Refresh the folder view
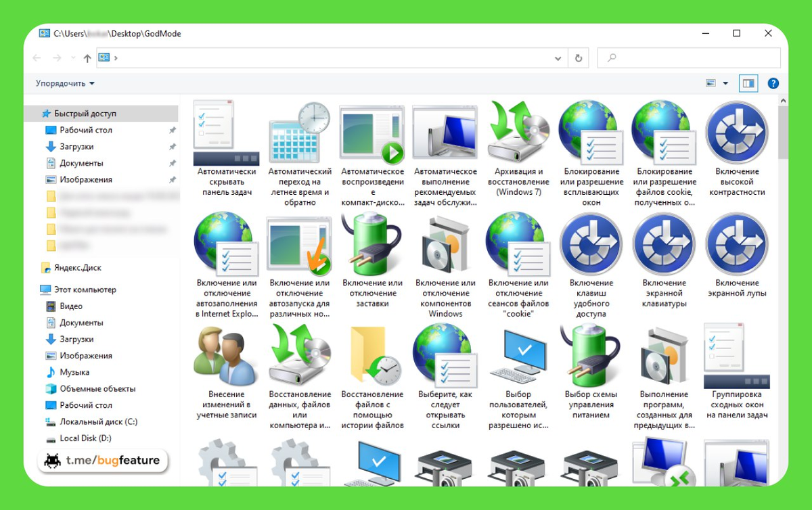 [579, 58]
